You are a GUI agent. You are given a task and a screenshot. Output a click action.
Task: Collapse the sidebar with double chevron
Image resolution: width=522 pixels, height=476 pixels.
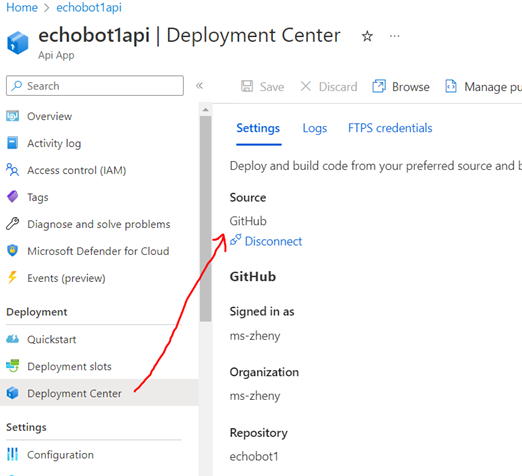click(x=199, y=86)
